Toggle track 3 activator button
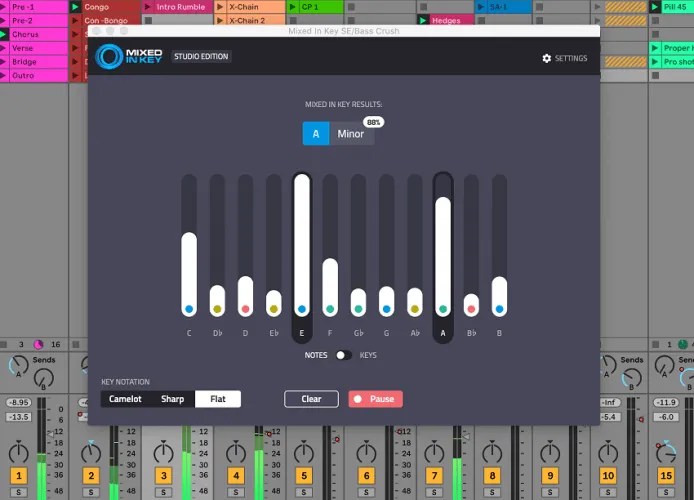Screen dimensions: 694x500 pos(163,476)
